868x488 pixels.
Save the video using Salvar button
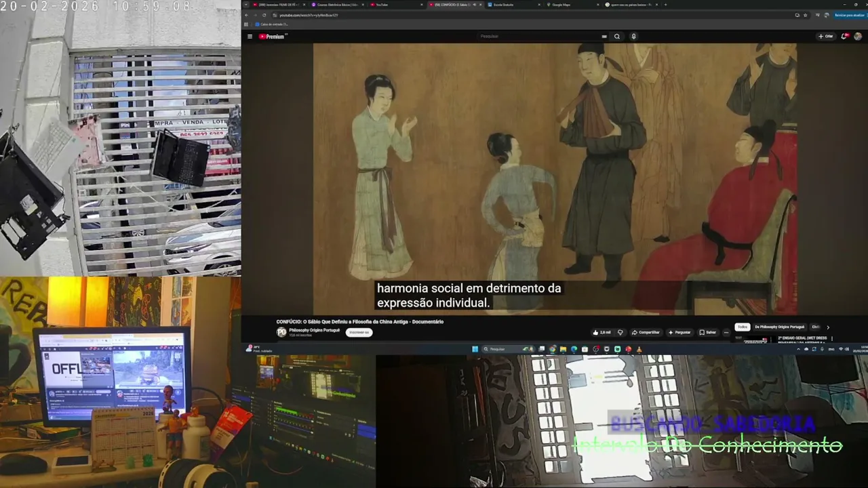(x=708, y=332)
